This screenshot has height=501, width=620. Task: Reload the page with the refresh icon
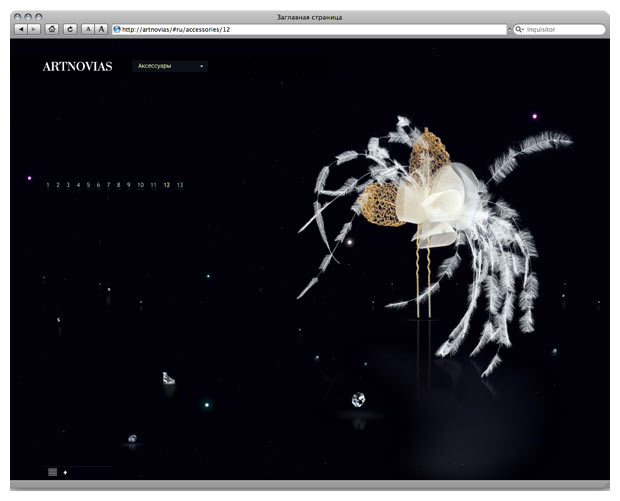click(70, 29)
